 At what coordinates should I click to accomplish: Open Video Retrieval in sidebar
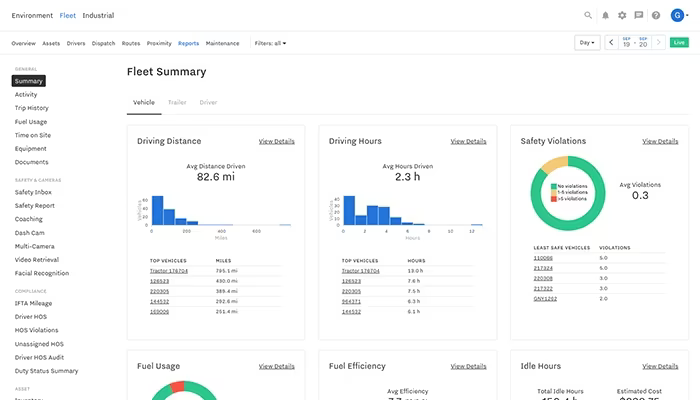tap(37, 259)
